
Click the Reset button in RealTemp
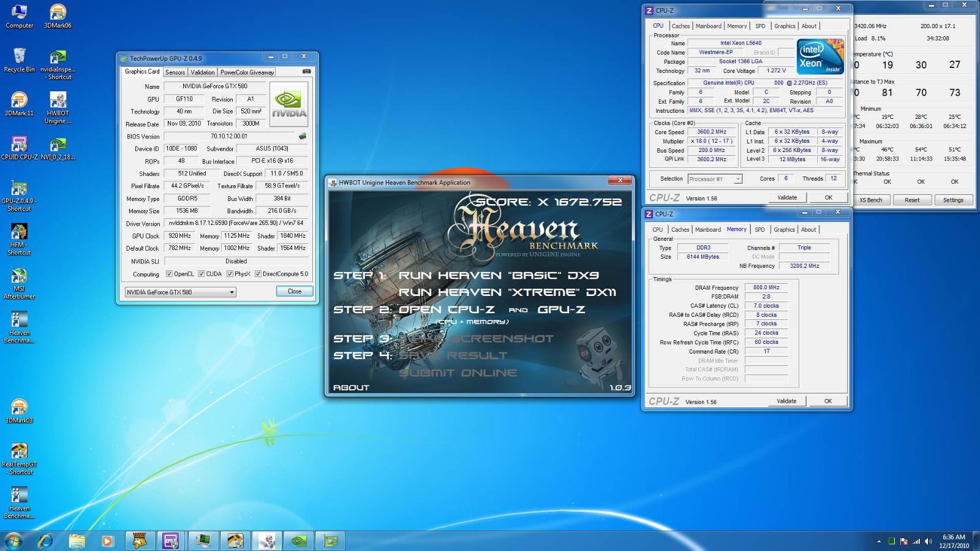click(x=912, y=200)
